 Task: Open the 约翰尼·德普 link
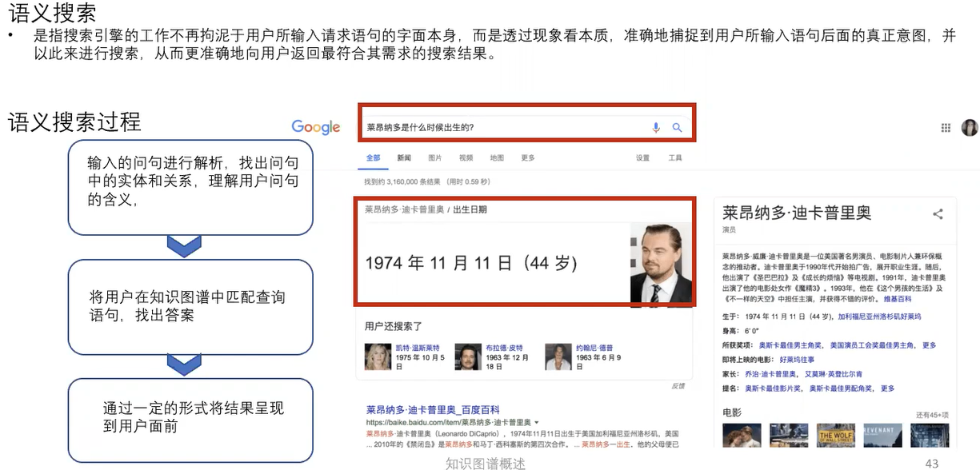click(594, 348)
